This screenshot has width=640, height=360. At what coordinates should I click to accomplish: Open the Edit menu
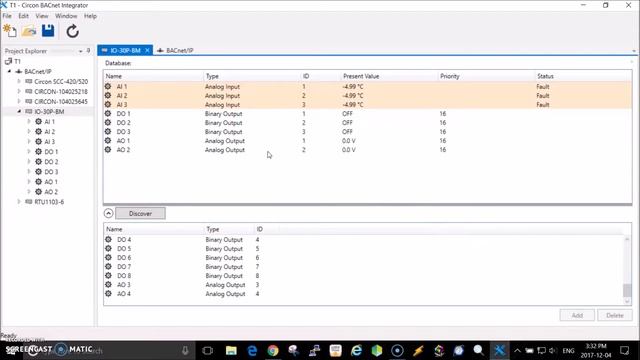(x=23, y=16)
